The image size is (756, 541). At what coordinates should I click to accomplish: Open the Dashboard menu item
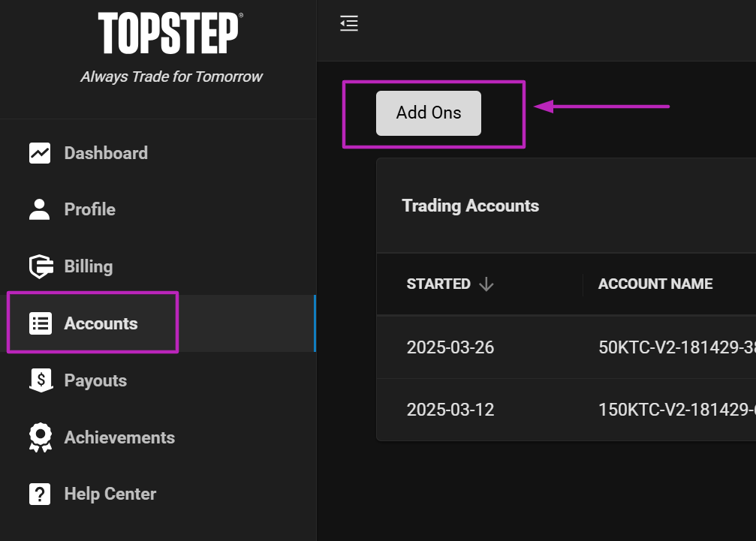(x=158, y=153)
